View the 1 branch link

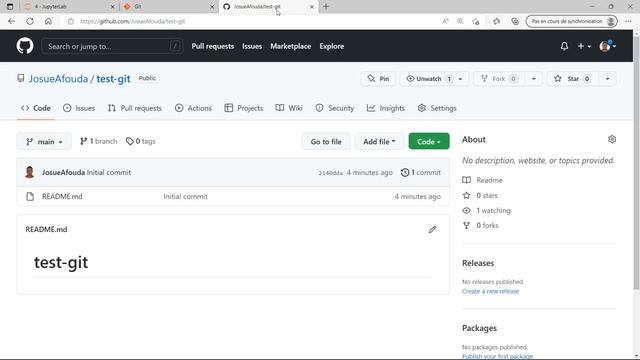[x=98, y=141]
